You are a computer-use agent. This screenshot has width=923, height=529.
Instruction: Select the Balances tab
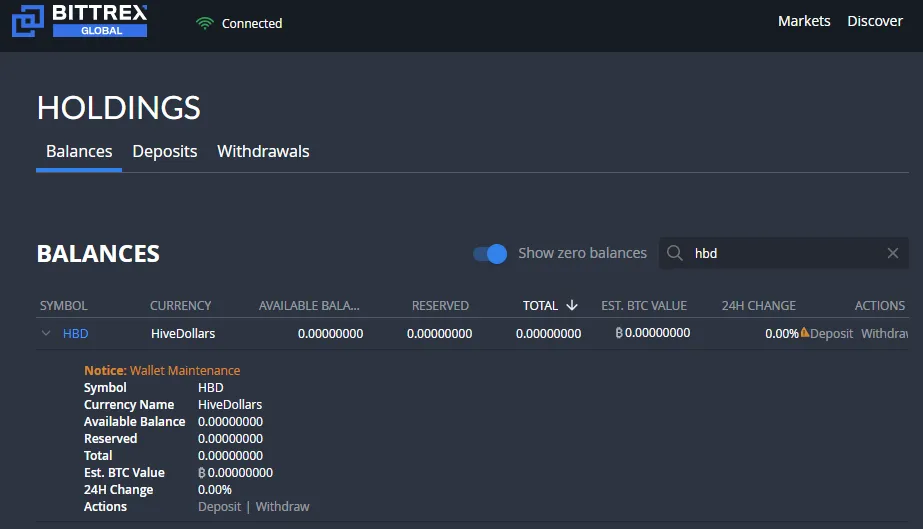click(x=79, y=151)
